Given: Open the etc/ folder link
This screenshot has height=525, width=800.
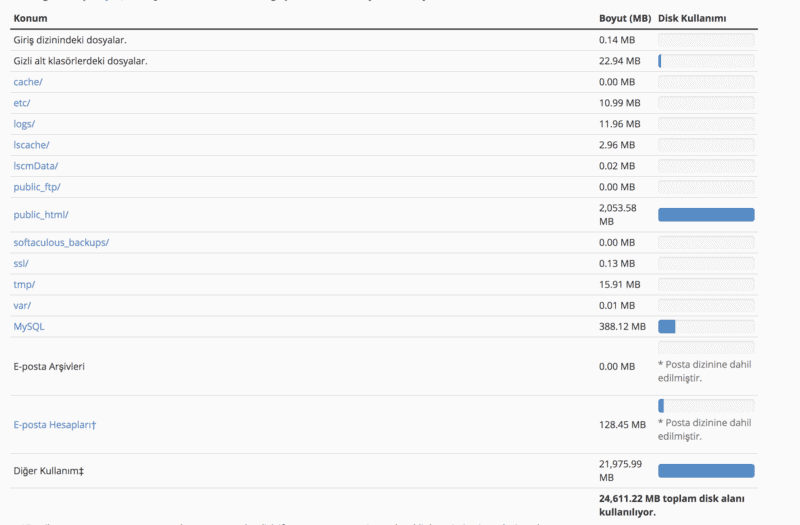Looking at the screenshot, I should point(22,103).
